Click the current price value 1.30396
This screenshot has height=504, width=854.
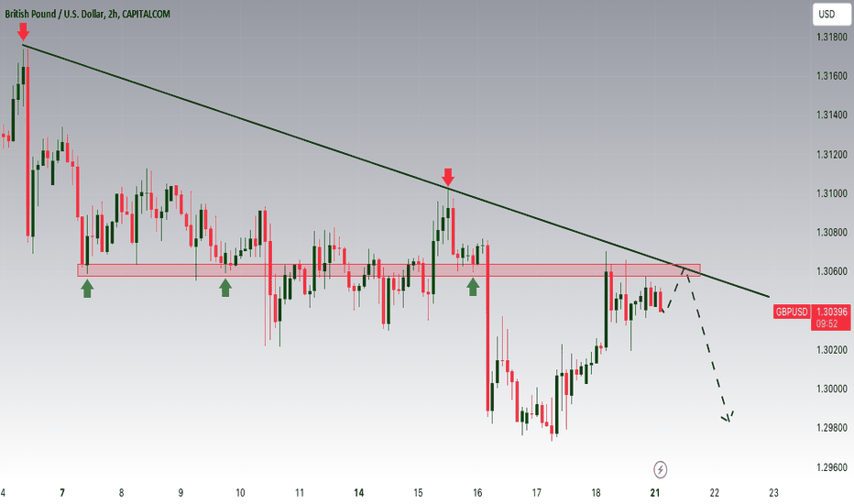832,312
